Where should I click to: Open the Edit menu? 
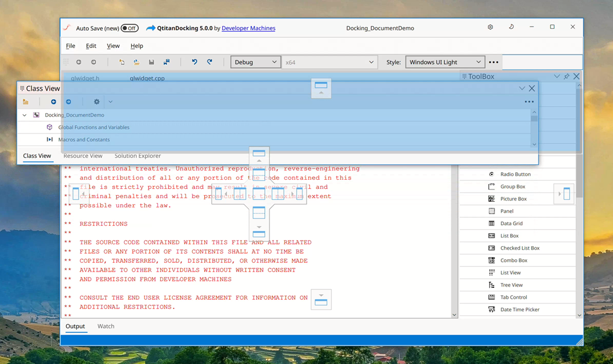click(x=91, y=46)
